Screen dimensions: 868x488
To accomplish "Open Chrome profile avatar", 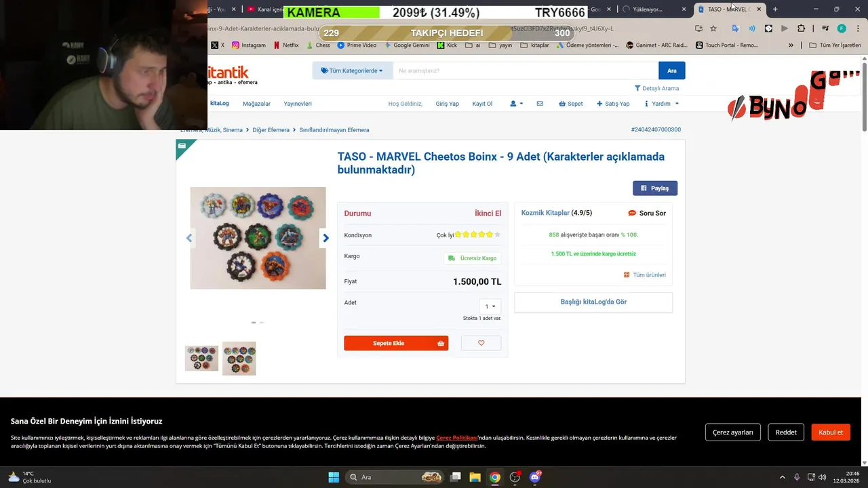I will point(842,28).
